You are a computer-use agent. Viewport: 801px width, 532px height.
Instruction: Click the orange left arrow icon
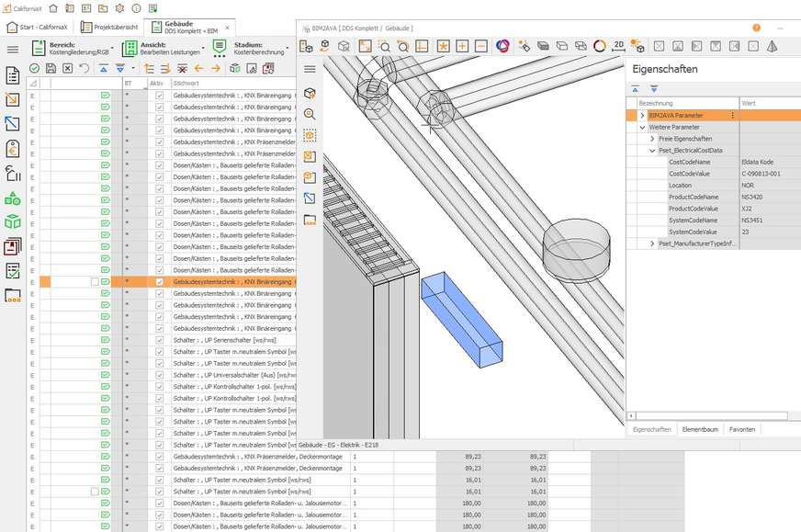coord(198,69)
